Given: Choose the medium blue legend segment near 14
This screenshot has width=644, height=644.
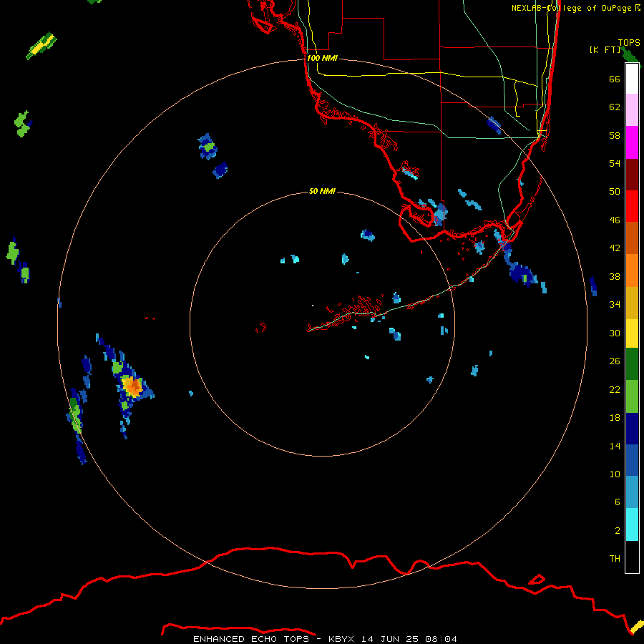Looking at the screenshot, I should tap(632, 460).
